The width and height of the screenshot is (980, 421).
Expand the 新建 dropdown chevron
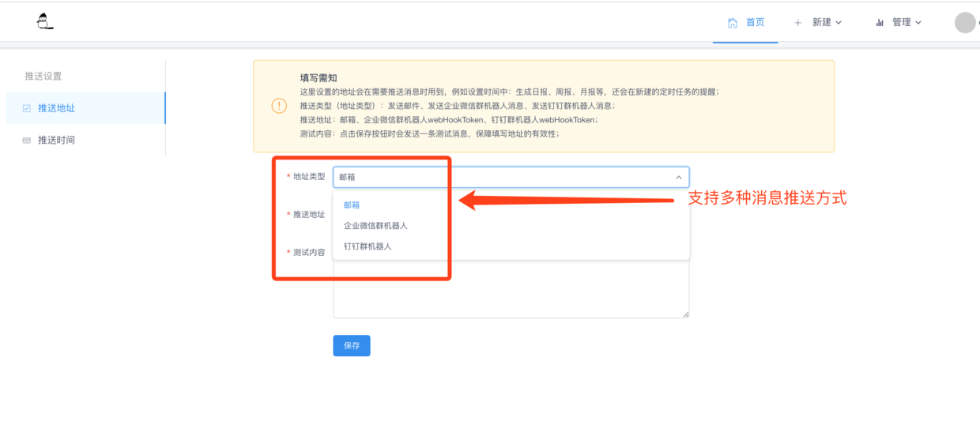tap(839, 23)
